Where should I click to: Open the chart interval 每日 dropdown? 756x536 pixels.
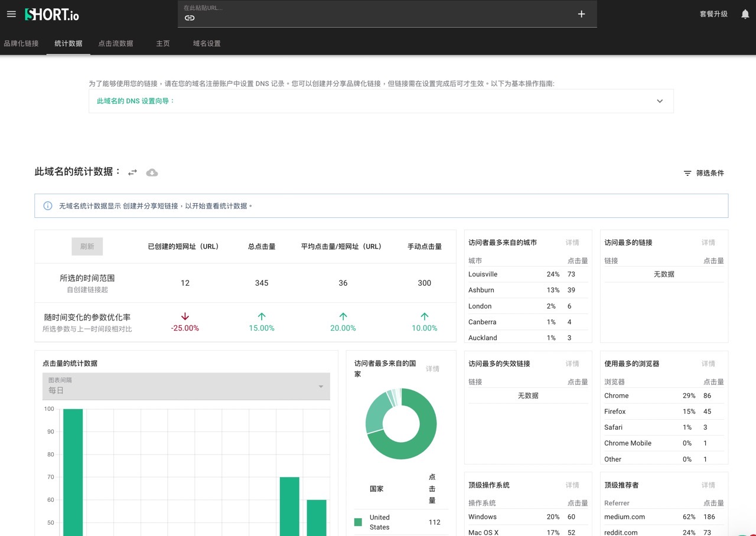(x=186, y=386)
